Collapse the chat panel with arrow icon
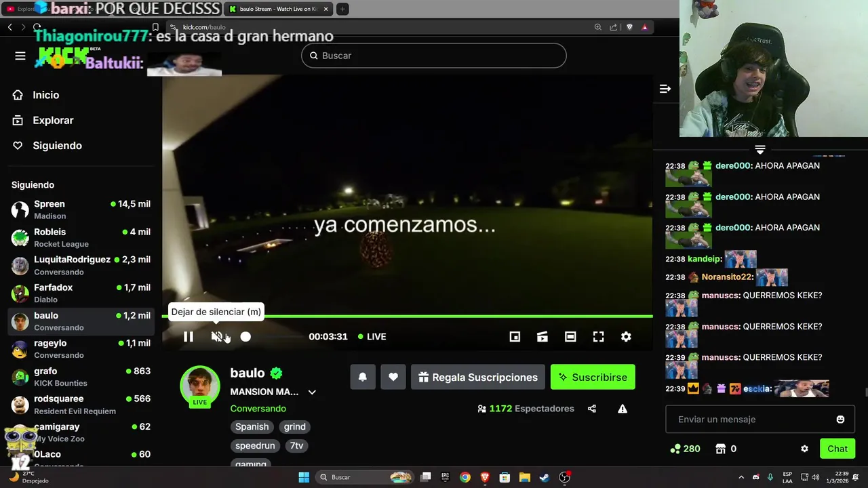 click(x=665, y=89)
